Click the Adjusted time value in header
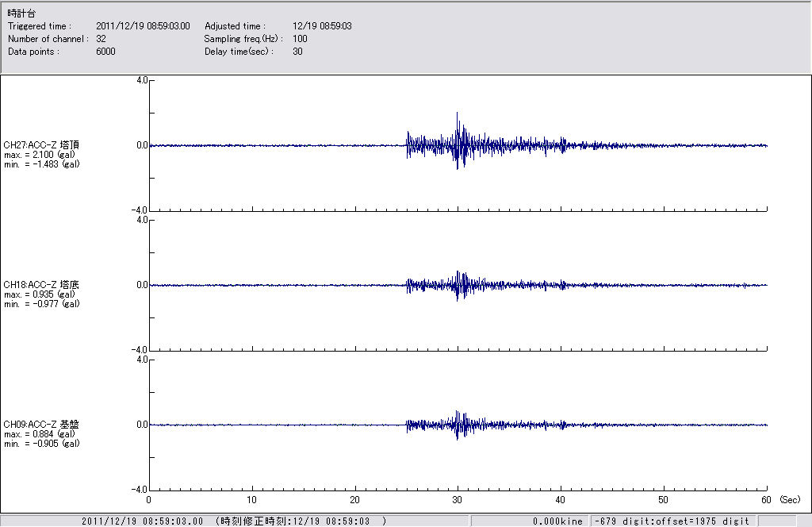This screenshot has width=812, height=527. point(322,26)
